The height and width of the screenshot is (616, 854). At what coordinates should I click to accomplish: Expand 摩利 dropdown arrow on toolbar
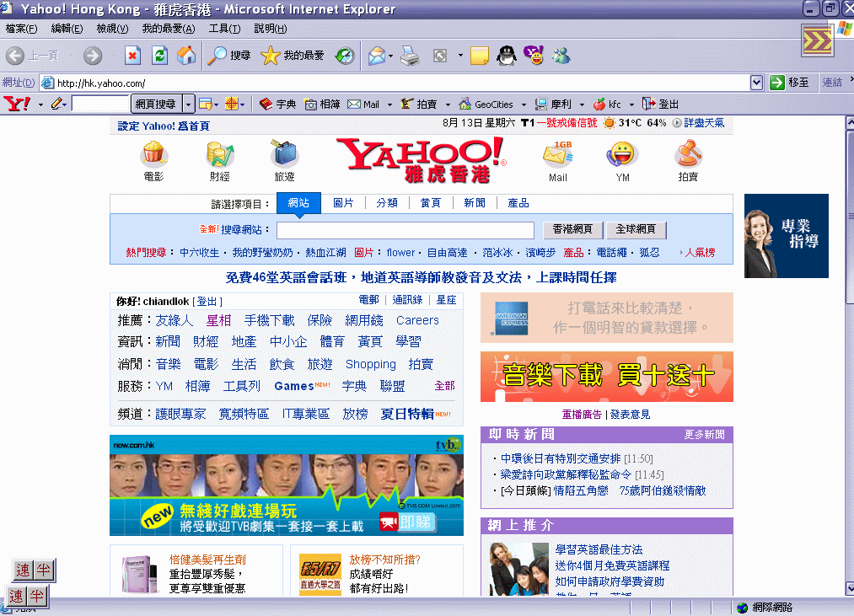pos(582,104)
